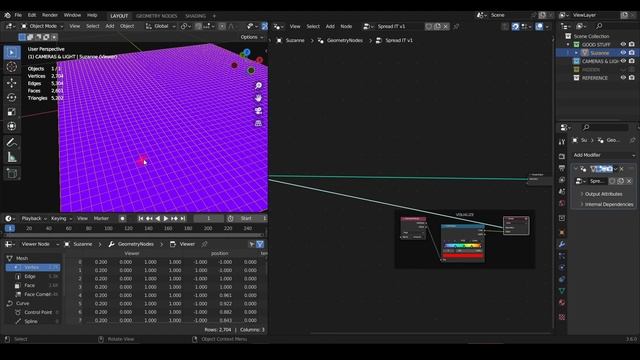
Task: Open the Object Data properties green triangle tab
Action: (x=562, y=291)
